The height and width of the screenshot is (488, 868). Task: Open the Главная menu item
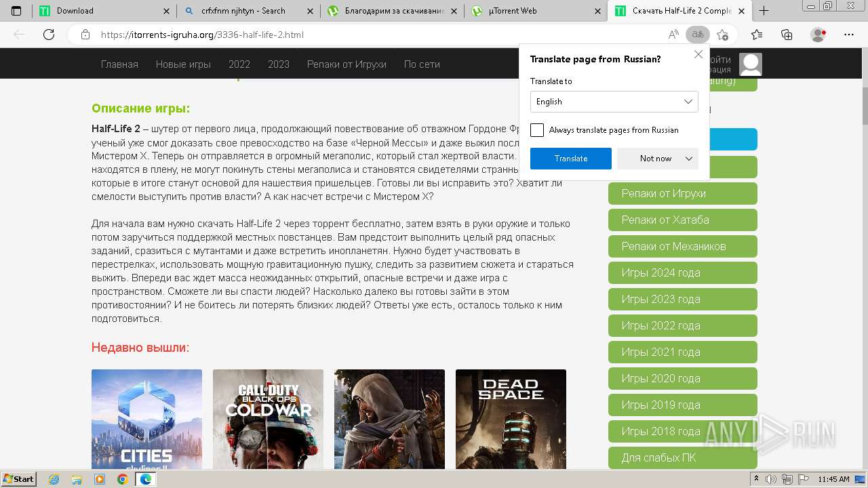click(119, 64)
